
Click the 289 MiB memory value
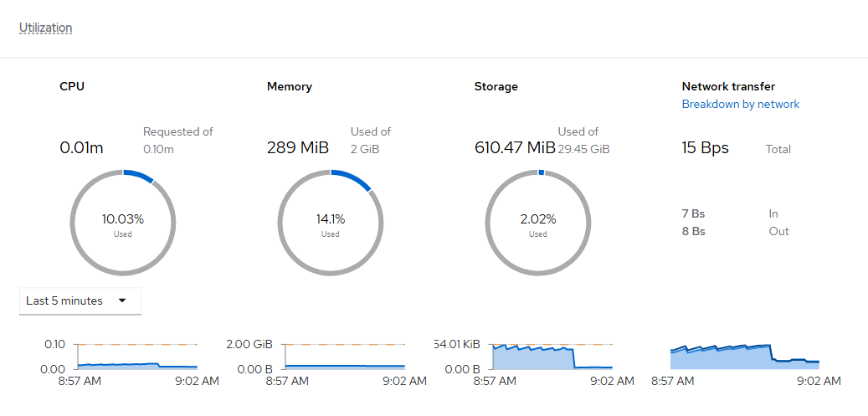coord(298,148)
